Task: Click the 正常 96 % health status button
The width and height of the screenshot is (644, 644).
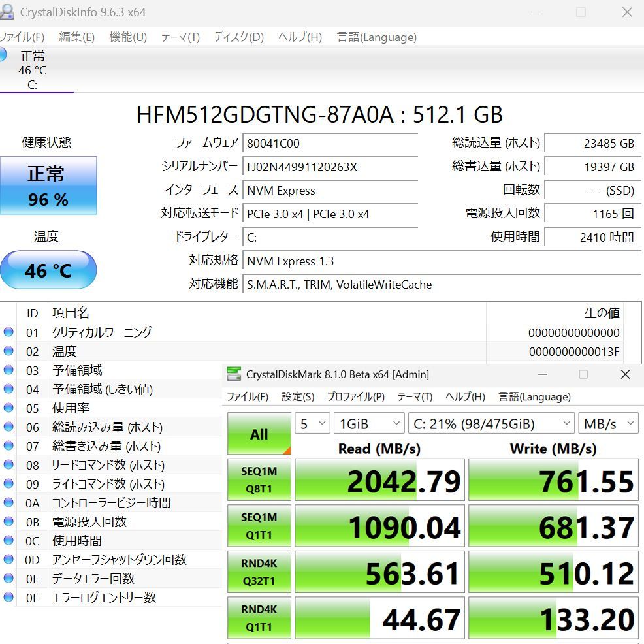Action: (x=48, y=185)
